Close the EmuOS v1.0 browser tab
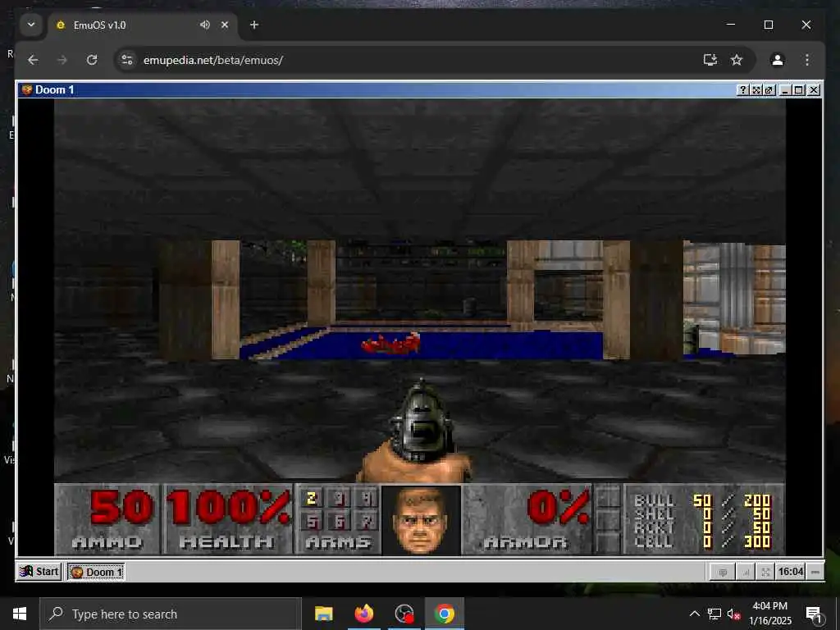This screenshot has height=630, width=840. click(225, 25)
